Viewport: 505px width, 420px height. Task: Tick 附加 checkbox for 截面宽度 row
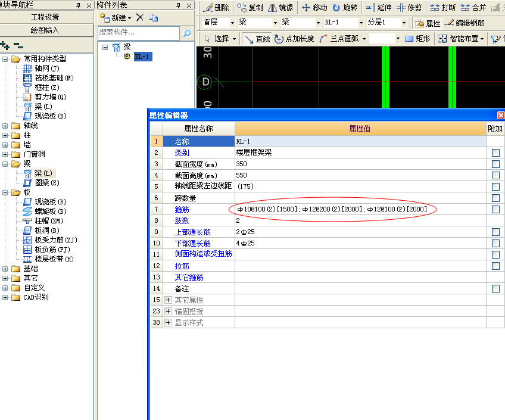tap(495, 164)
